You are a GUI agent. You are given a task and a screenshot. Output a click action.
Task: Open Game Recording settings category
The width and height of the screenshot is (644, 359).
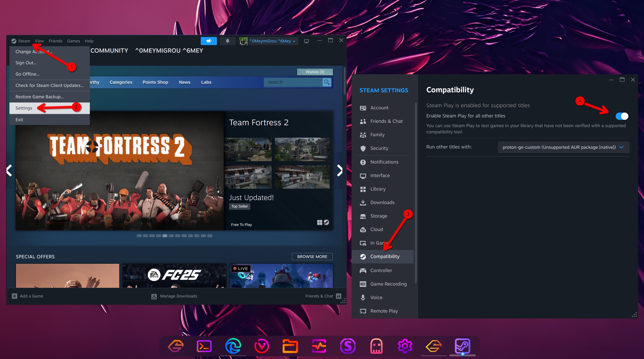click(383, 284)
